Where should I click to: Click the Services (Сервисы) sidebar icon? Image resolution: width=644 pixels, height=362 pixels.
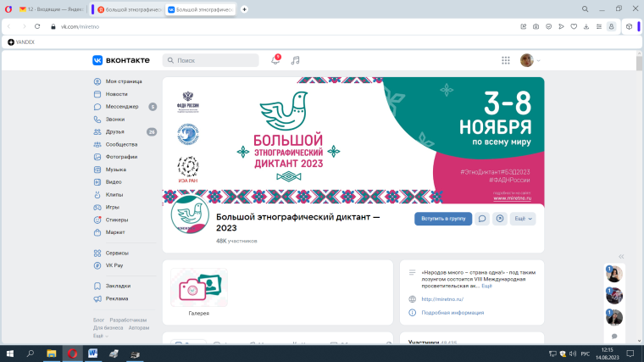point(97,253)
